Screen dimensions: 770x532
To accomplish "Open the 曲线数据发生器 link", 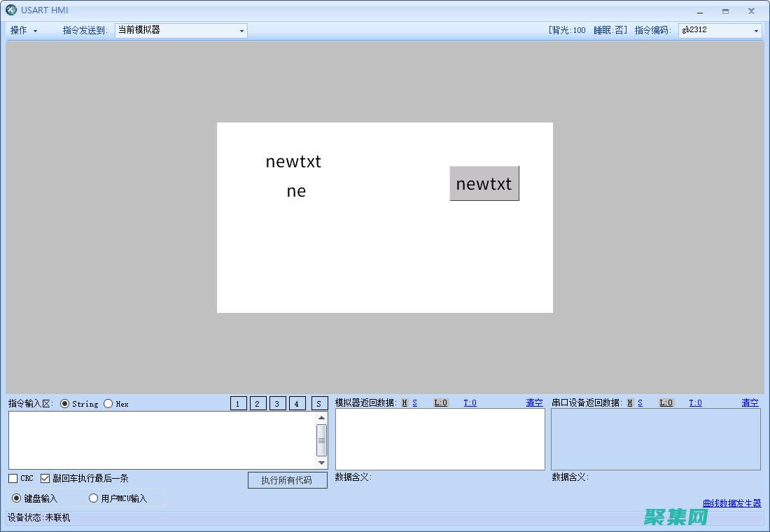I will click(732, 503).
